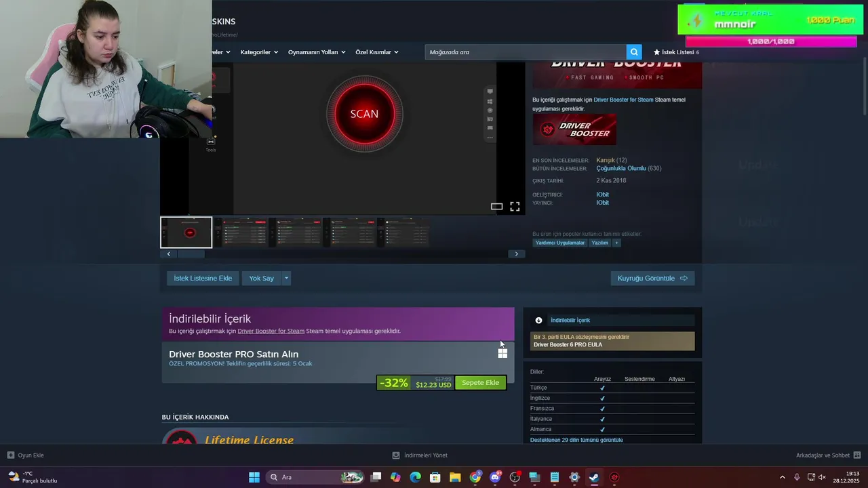Click the download icon beside İndirilebilir İçerik
Viewport: 868px width, 488px height.
click(538, 320)
